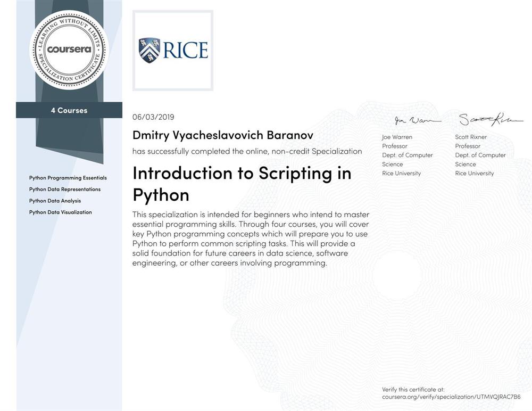532x411 pixels.
Task: Click the "has successfully completed" statement line
Action: (x=247, y=151)
